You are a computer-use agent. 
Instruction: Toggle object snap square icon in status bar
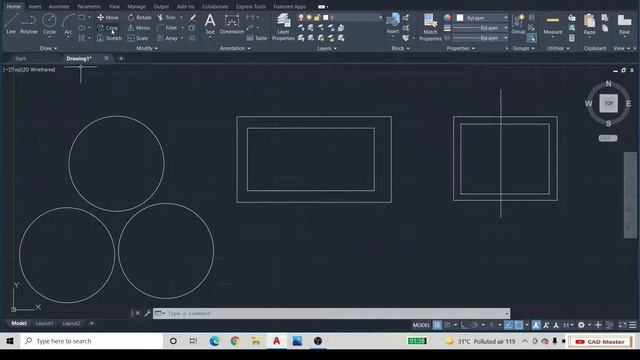click(519, 325)
